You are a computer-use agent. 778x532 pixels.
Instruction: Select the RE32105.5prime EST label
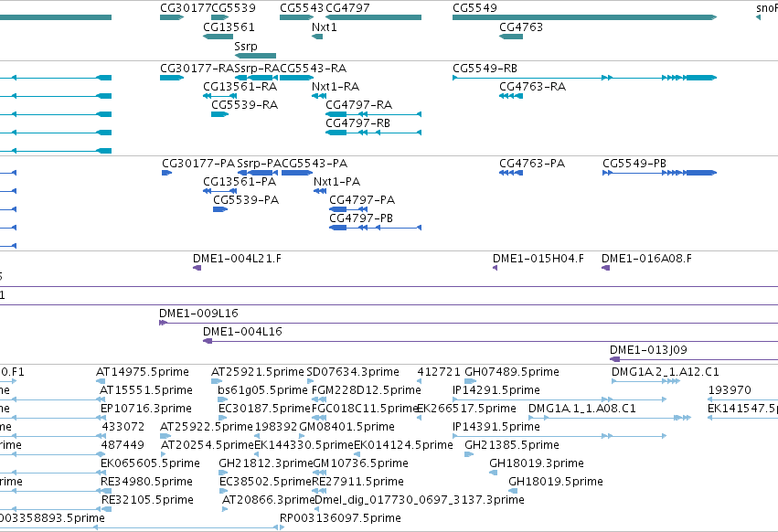[147, 500]
